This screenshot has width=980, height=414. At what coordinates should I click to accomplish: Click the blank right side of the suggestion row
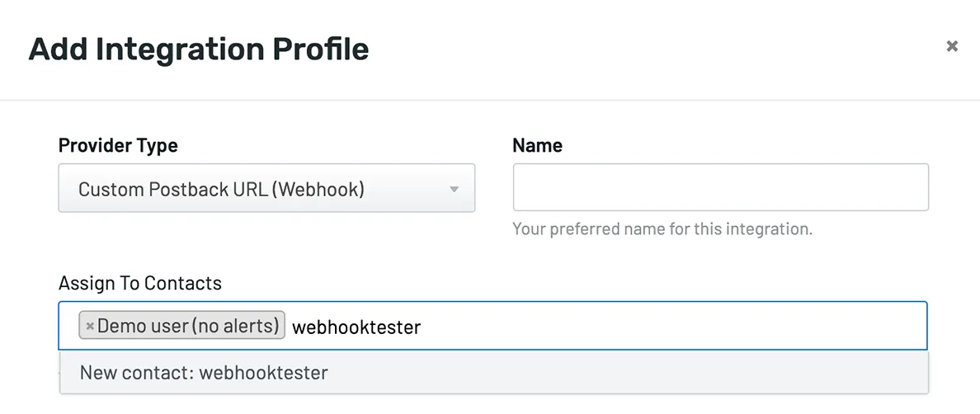[660, 373]
